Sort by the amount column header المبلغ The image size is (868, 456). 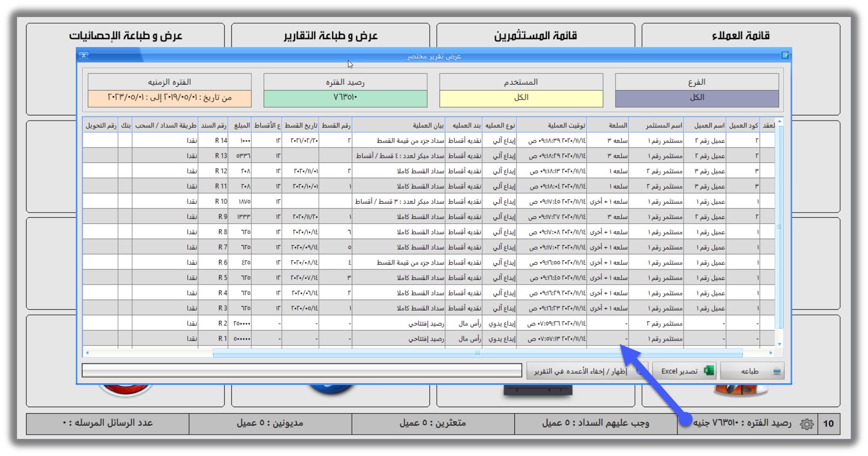click(x=241, y=125)
